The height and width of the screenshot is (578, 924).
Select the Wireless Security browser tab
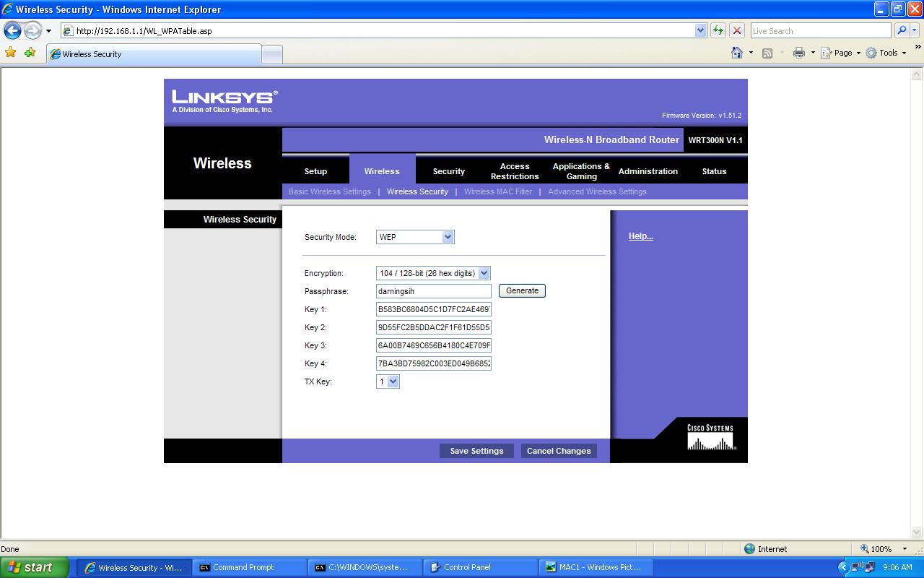point(154,54)
